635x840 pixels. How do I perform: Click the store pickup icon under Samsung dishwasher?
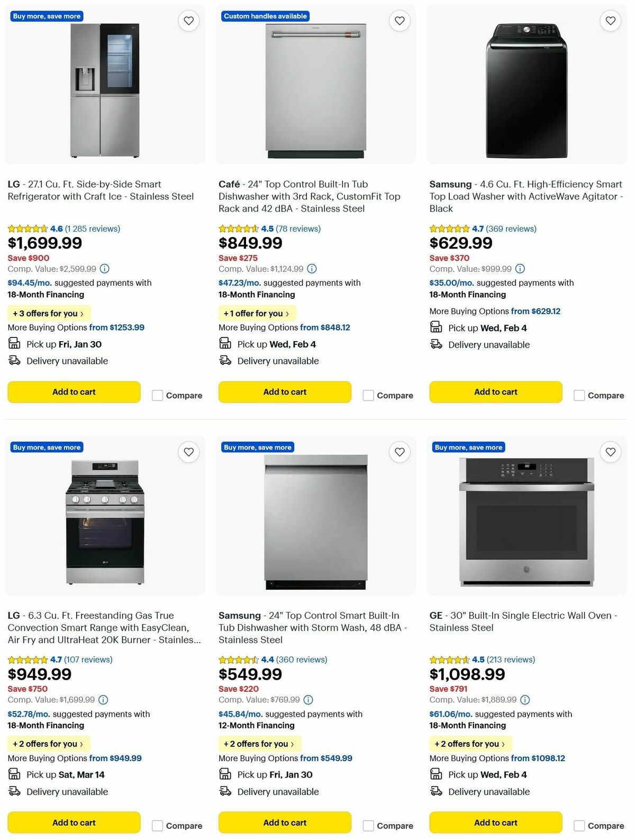pyautogui.click(x=225, y=774)
